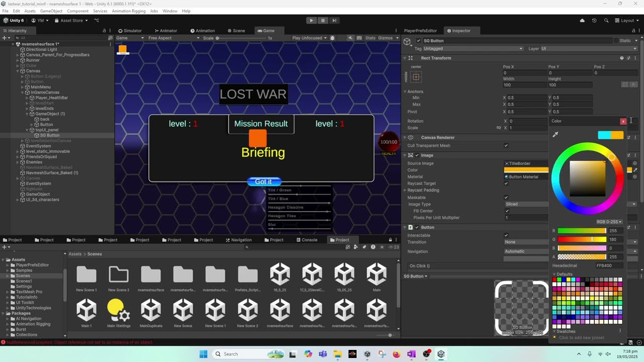Click the Step frame button
Screen dimensions: 644x362
[x=334, y=21]
